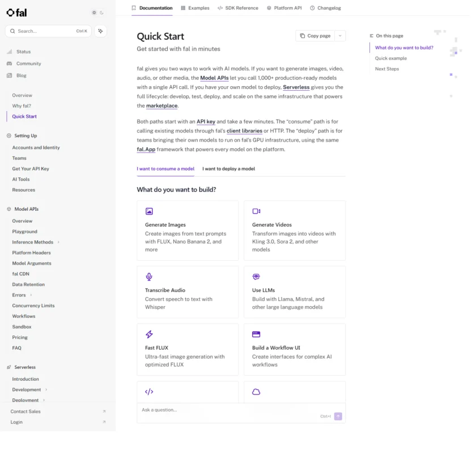Open the Quick example page link
The image size is (476, 463).
click(x=390, y=58)
